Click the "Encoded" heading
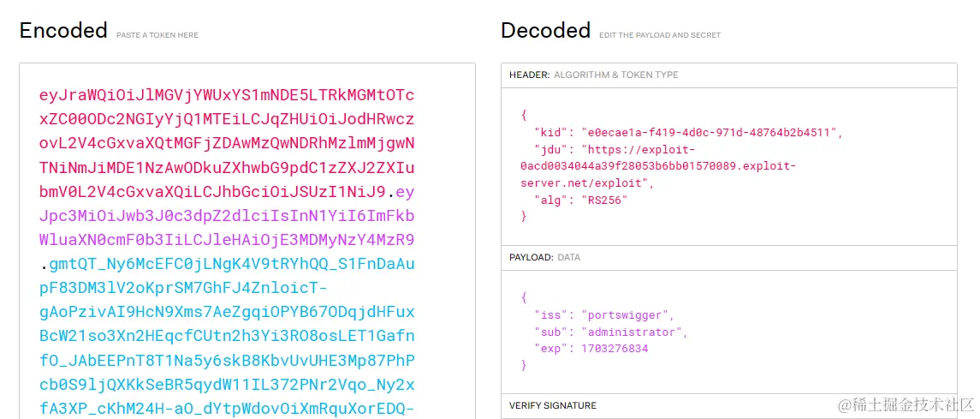The height and width of the screenshot is (419, 980). (63, 30)
